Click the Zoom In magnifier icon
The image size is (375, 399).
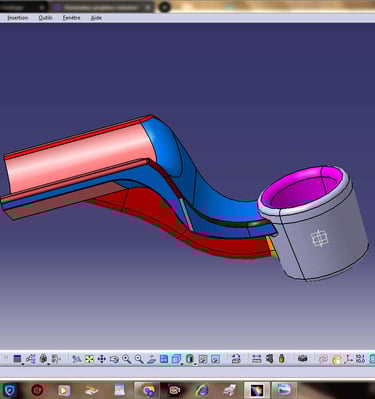coord(126,359)
